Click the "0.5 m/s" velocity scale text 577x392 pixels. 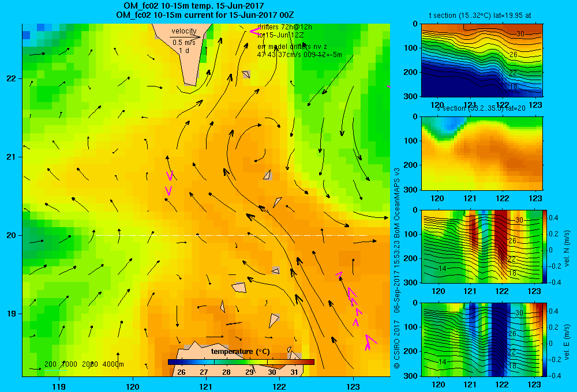[184, 43]
